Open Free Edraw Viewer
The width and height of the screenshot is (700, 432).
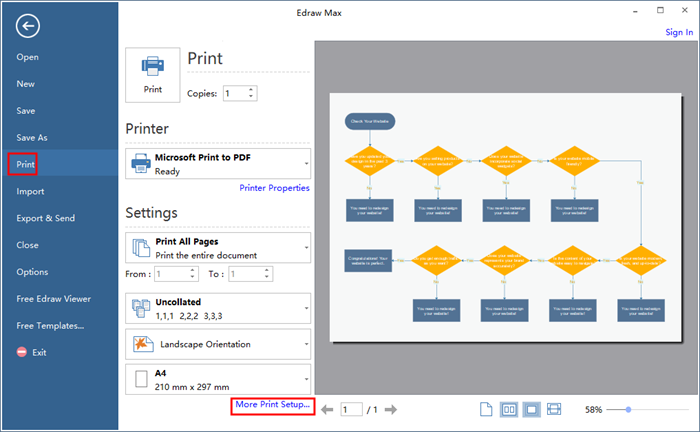pyautogui.click(x=54, y=299)
